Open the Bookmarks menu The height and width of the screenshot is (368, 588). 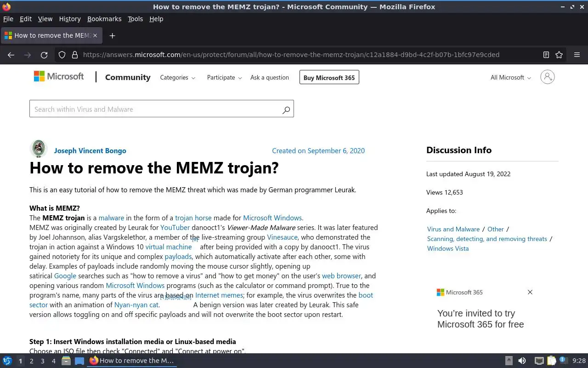[104, 19]
